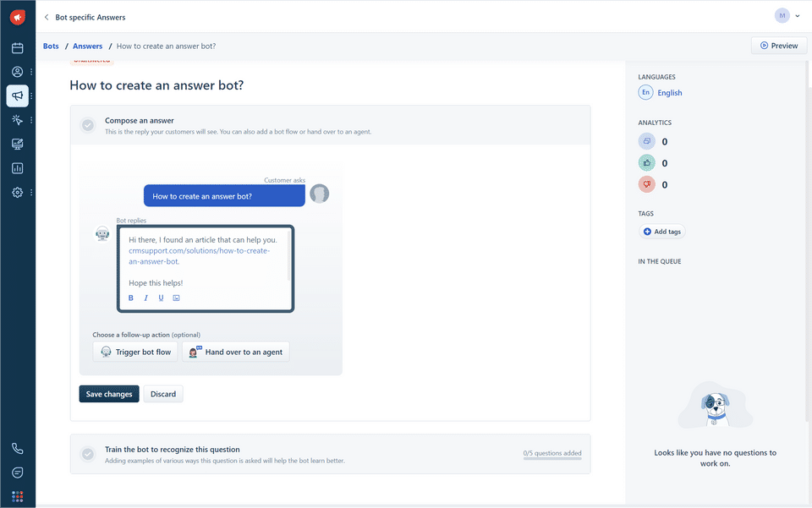Click the Hand over to an agent button
Image resolution: width=812 pixels, height=508 pixels.
pyautogui.click(x=236, y=352)
